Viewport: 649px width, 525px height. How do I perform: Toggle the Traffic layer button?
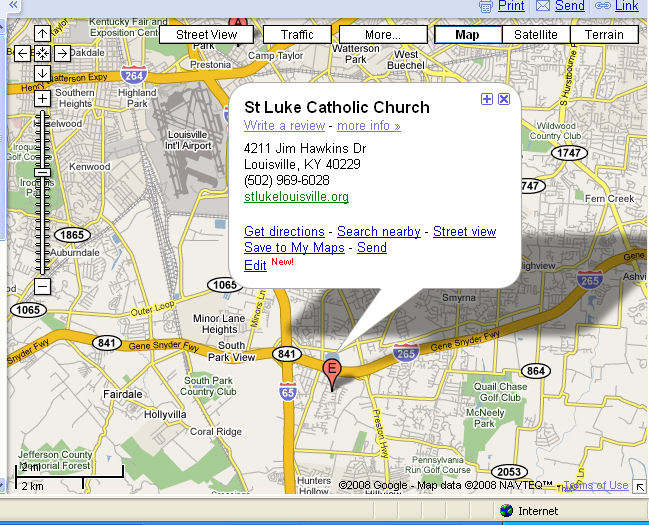[x=297, y=34]
